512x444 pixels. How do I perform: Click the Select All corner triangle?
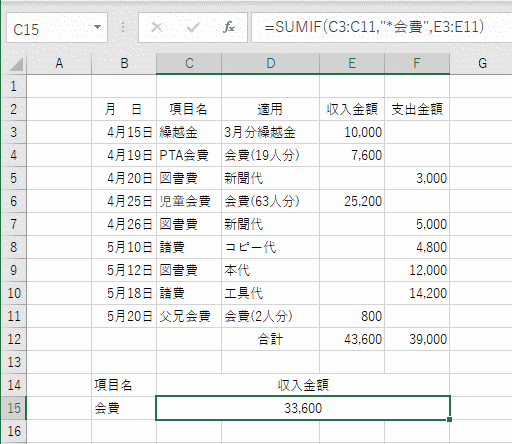click(16, 64)
